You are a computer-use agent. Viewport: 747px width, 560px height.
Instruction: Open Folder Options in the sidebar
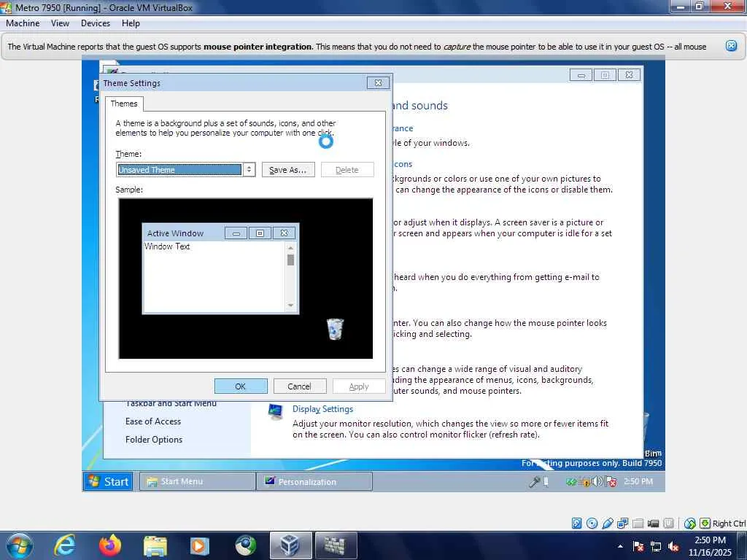pos(154,440)
